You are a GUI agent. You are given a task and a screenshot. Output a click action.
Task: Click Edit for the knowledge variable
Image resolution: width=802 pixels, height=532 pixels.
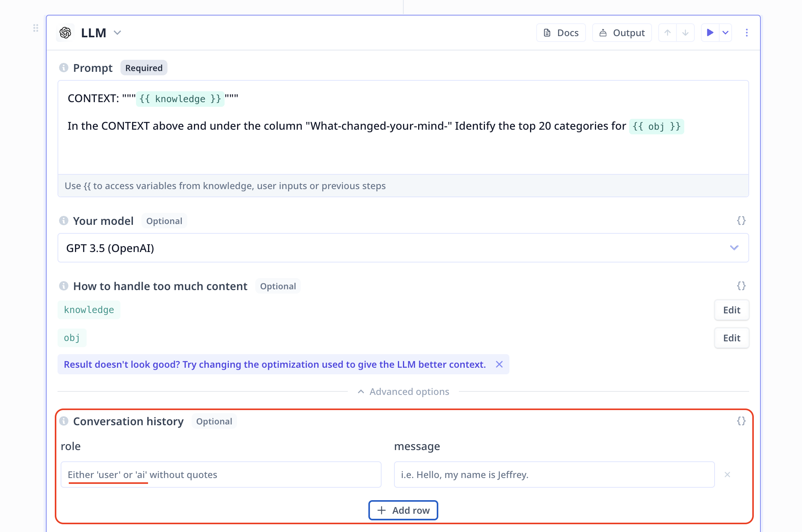[x=731, y=310]
